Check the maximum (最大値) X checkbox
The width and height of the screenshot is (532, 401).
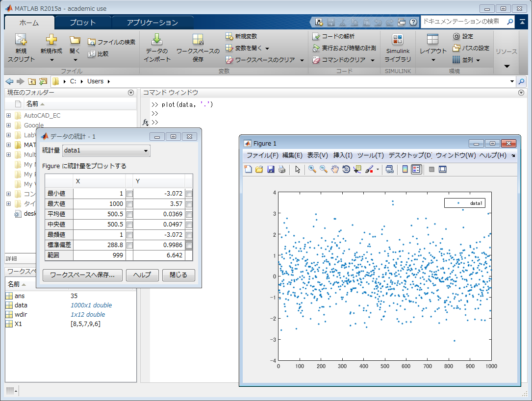129,204
